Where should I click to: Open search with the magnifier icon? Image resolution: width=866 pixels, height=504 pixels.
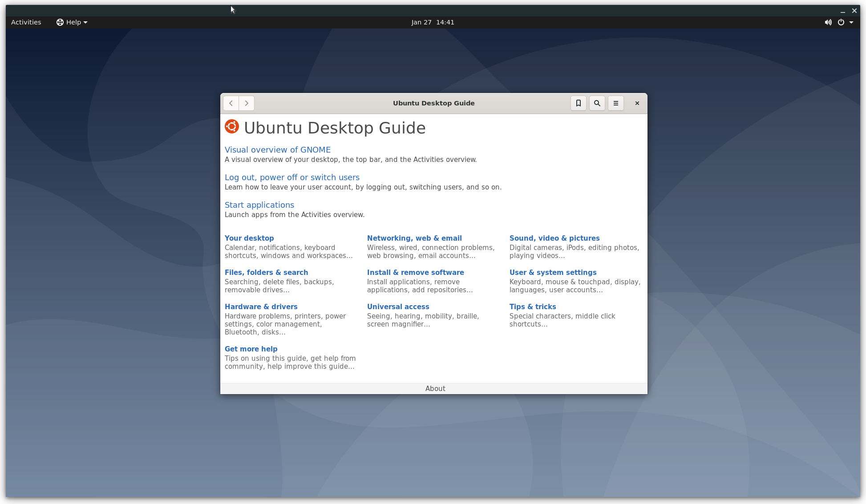coord(597,103)
